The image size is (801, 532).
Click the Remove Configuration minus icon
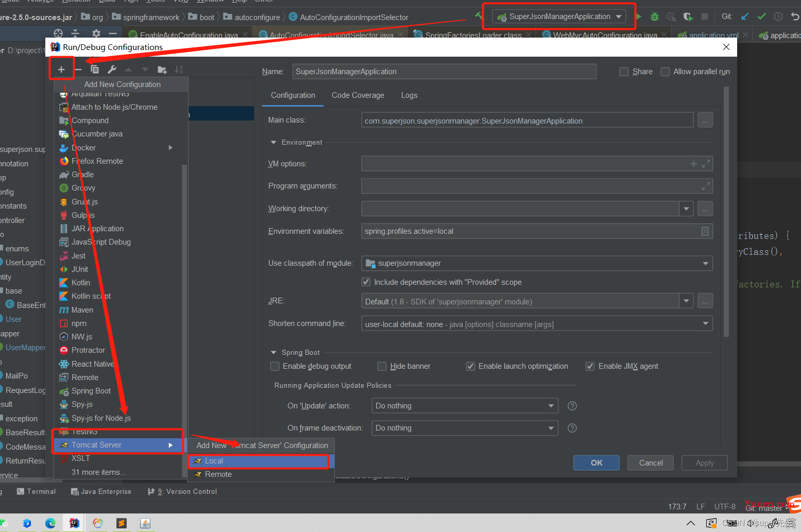point(78,70)
